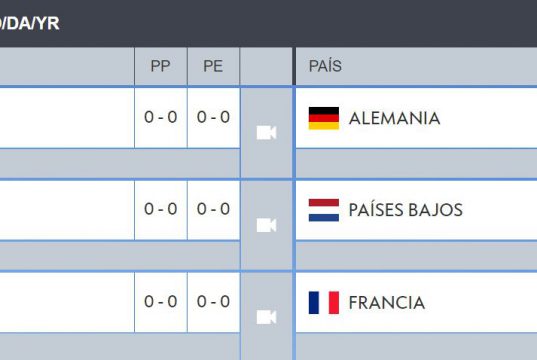Screen dimensions: 537x360
Task: Click the PE column header
Action: (x=213, y=66)
